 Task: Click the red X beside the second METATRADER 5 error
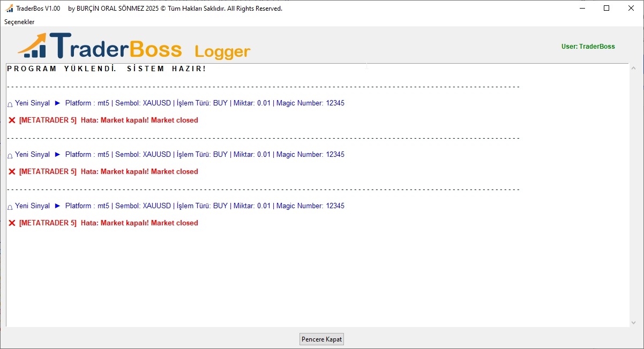tap(12, 171)
